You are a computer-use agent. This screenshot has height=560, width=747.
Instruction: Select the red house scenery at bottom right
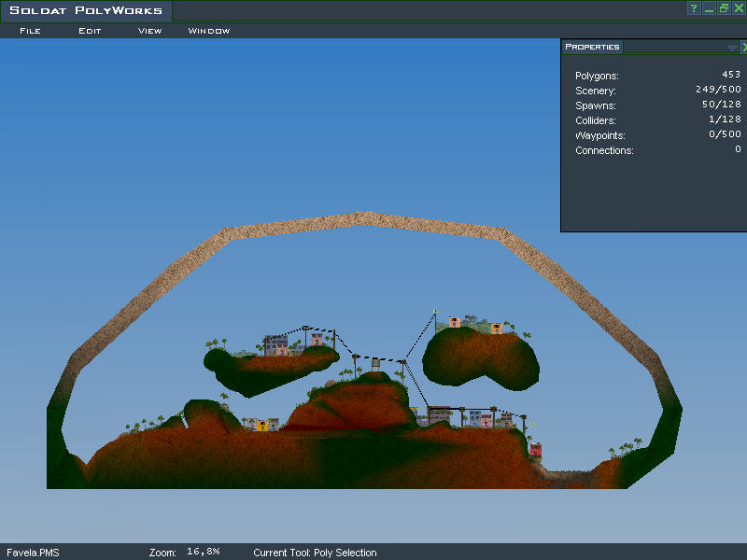[x=536, y=451]
